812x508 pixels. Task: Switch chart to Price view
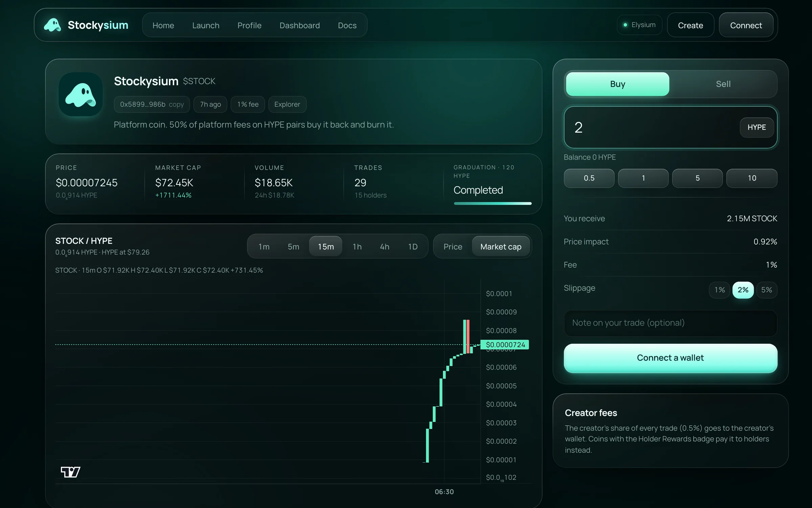[x=453, y=247]
